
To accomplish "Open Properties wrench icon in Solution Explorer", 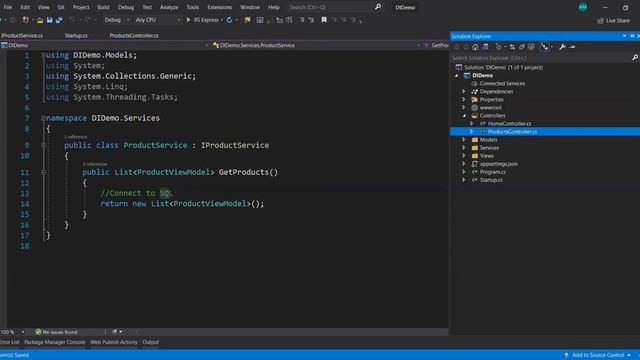I will [562, 47].
